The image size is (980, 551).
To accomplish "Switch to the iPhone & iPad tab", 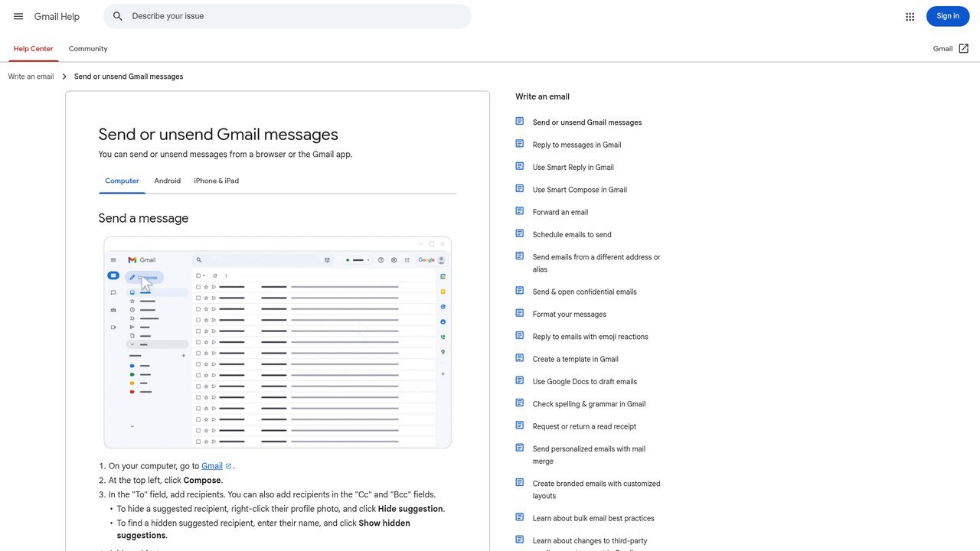I will tap(216, 181).
